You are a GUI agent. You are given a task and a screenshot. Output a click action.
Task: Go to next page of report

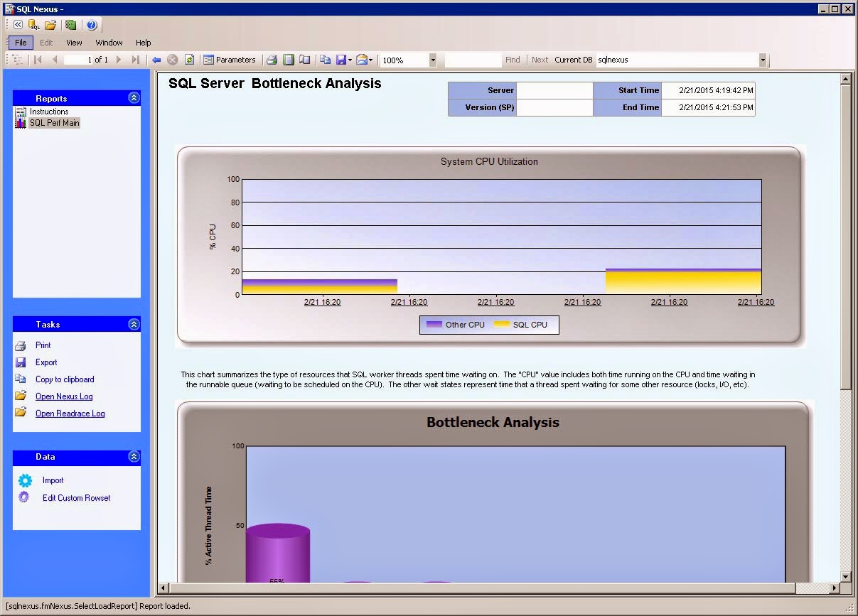[x=119, y=60]
